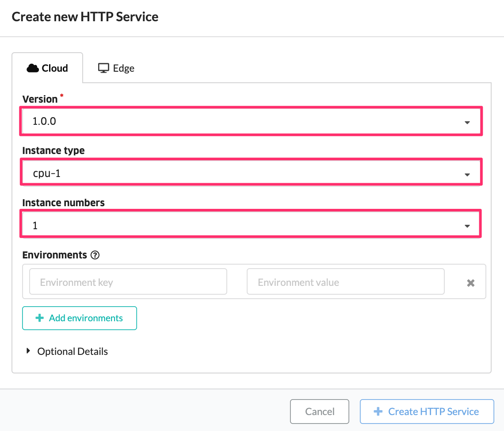
Task: Remove the environment row with the X icon
Action: [x=470, y=283]
